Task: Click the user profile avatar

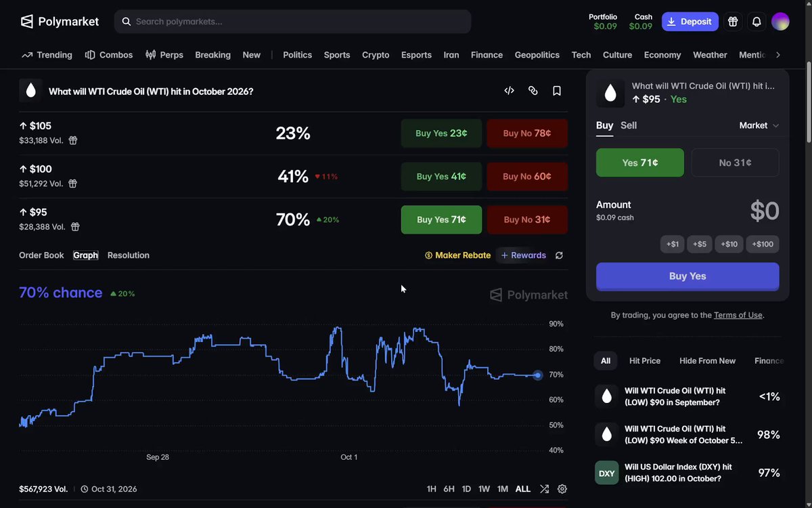Action: point(780,22)
